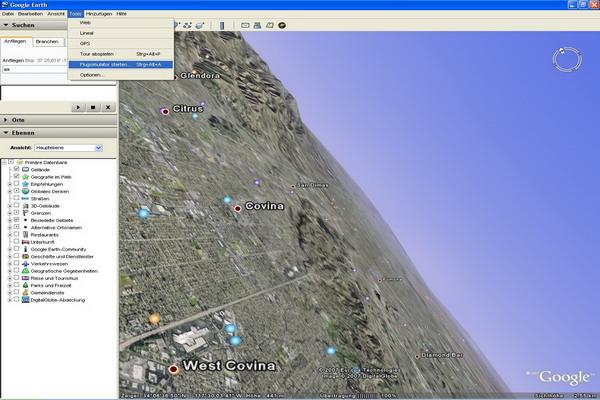The height and width of the screenshot is (400, 600).
Task: Click the Covina red placemark dot
Action: pyautogui.click(x=238, y=208)
